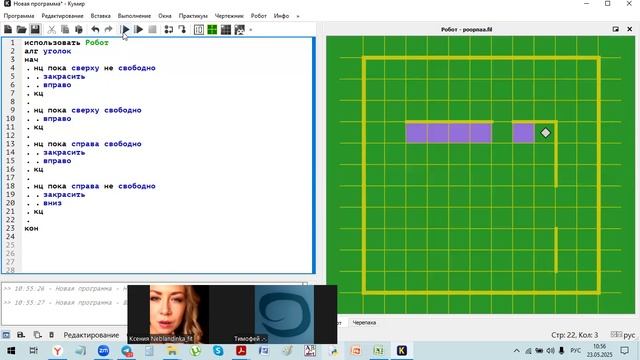Click the 'кон' keyword on line 23

tap(31, 228)
